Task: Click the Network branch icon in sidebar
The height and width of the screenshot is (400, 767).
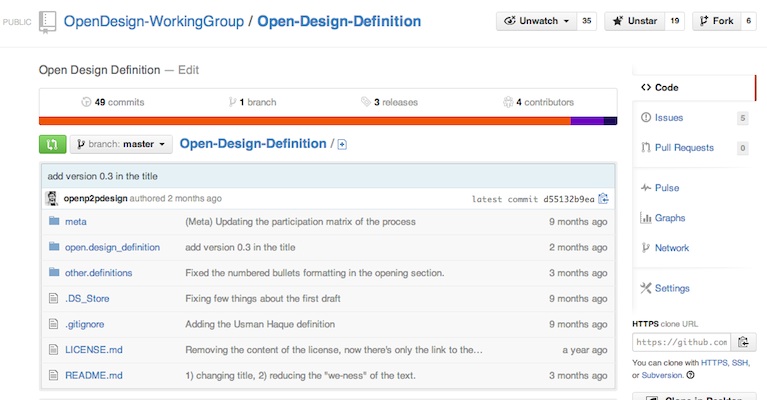Action: click(x=646, y=248)
